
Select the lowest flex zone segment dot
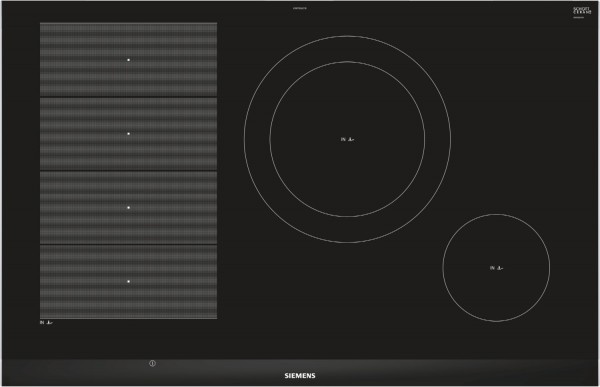tap(129, 281)
